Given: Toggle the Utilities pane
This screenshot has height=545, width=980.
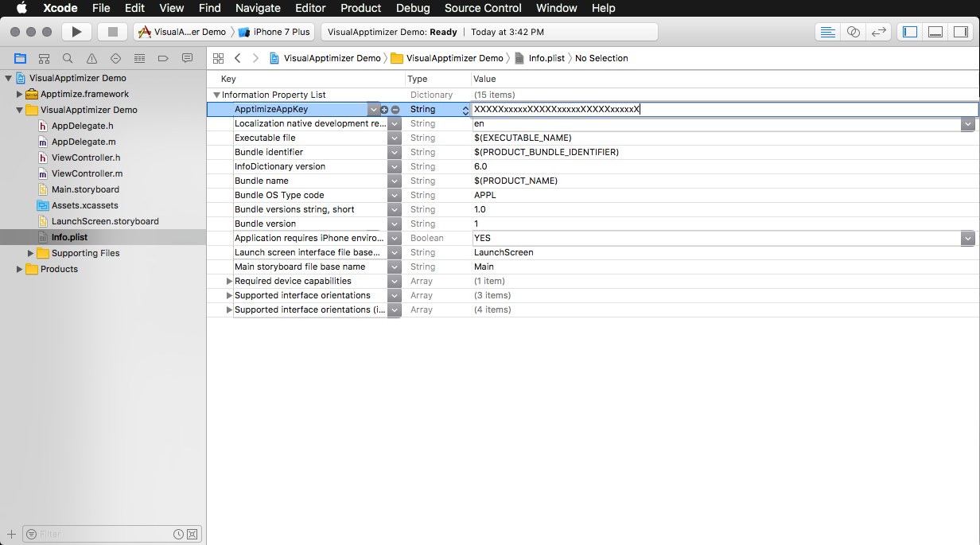Looking at the screenshot, I should tap(960, 32).
